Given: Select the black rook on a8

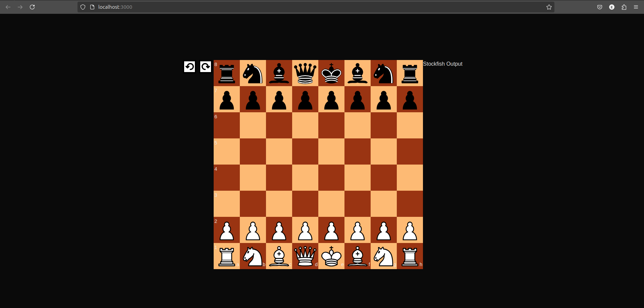Looking at the screenshot, I should pos(227,73).
